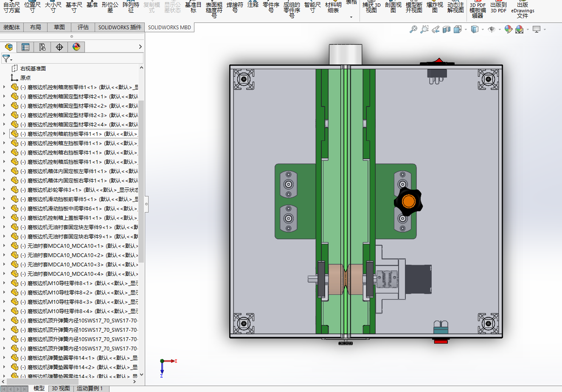Image resolution: width=562 pixels, height=392 pixels.
Task: Open the View Orientation dropdown arrow
Action: [466, 30]
